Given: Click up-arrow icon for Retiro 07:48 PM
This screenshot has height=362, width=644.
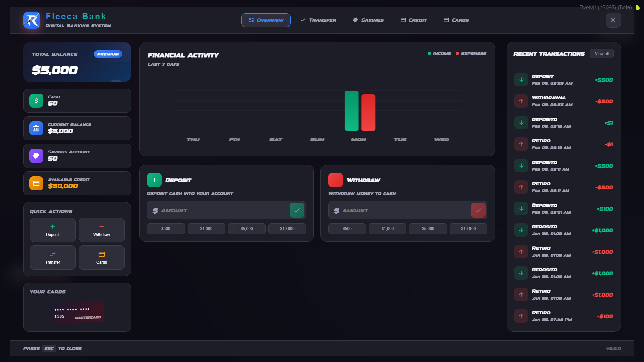Looking at the screenshot, I should 521,316.
